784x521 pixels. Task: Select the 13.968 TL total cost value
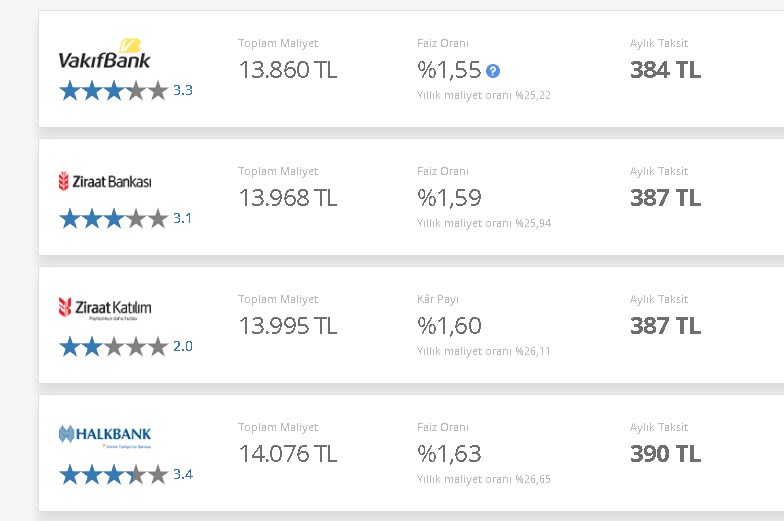tap(288, 198)
